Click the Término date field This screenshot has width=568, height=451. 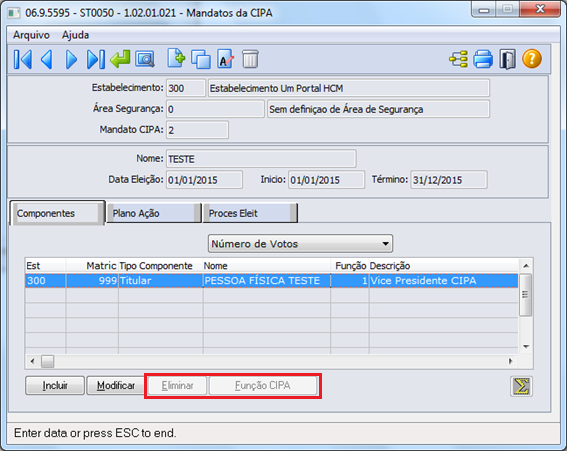449,180
